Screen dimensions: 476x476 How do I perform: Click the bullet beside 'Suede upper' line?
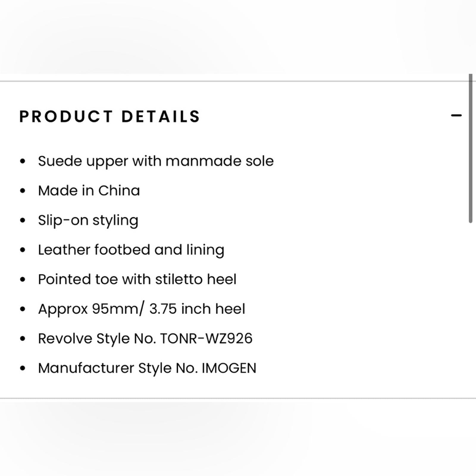tap(23, 161)
